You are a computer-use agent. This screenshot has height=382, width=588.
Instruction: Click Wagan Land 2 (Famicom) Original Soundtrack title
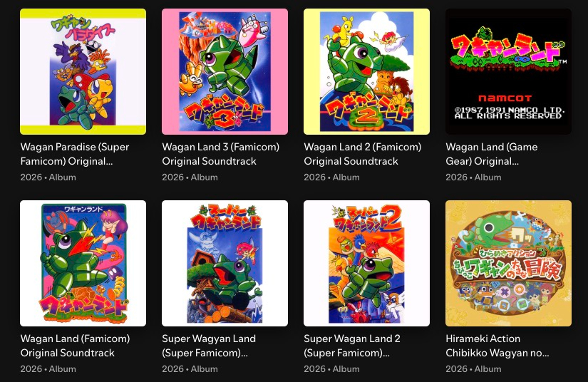(362, 154)
